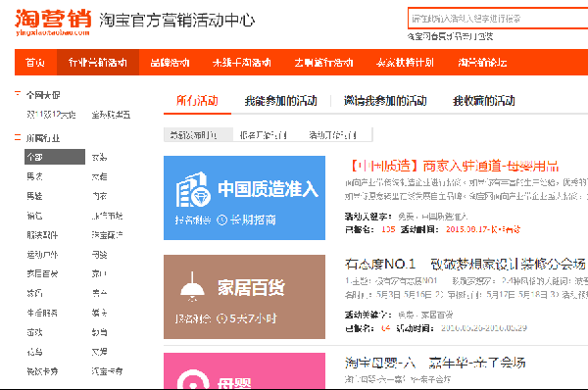The image size is (588, 390).
Task: Click the building icon on 中国质造准入 card
Action: [x=193, y=190]
